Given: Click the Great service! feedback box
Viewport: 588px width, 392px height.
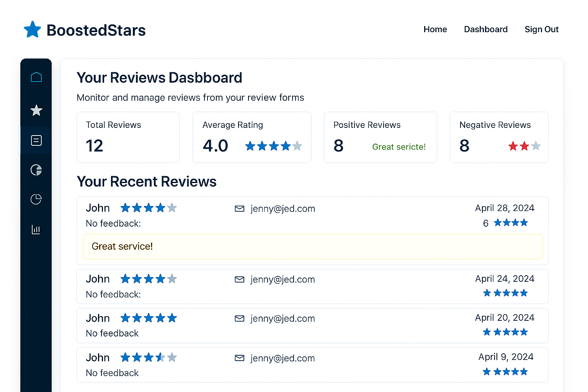Looking at the screenshot, I should tap(313, 247).
